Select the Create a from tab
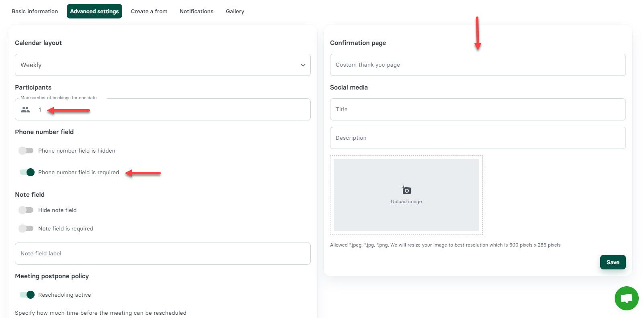This screenshot has height=318, width=644. point(149,11)
